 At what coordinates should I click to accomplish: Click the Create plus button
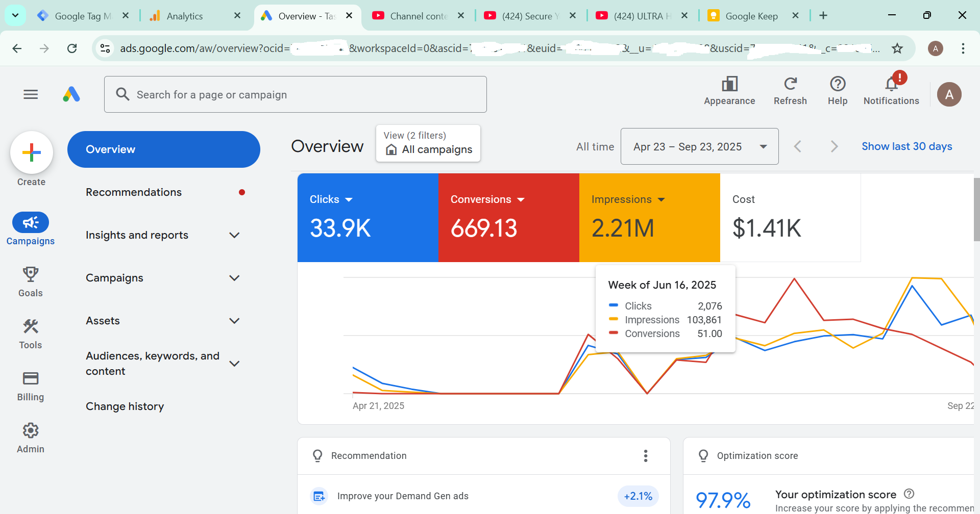click(x=32, y=152)
